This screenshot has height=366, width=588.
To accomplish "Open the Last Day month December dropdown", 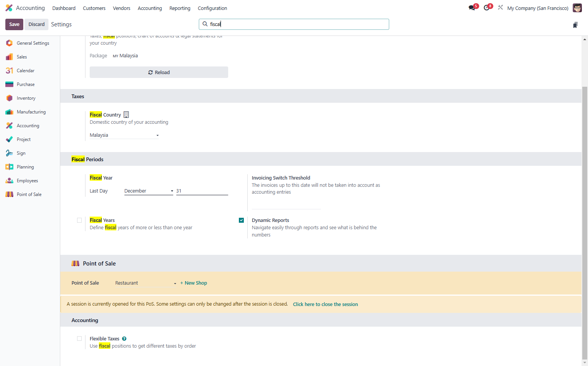I will [149, 191].
